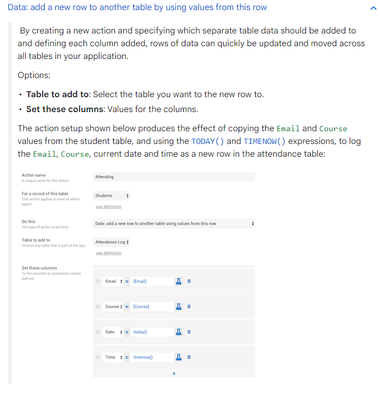Open expression assistant flask for Date column
380x400 pixels.
[x=179, y=332]
